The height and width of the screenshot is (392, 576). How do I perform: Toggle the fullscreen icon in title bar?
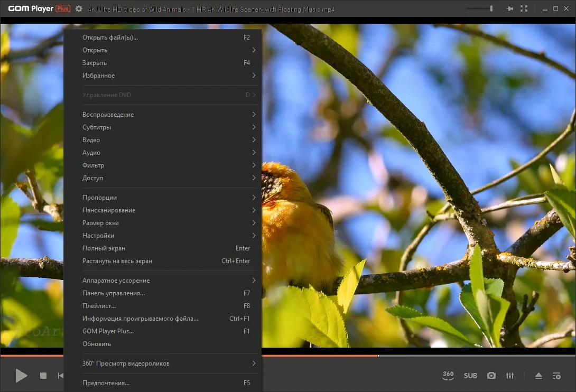[524, 8]
